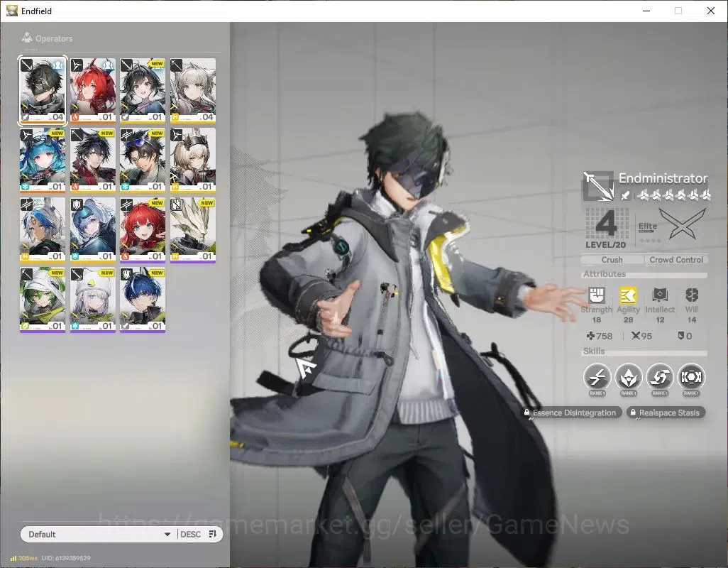
Task: Open the third skill swirl icon
Action: [660, 376]
